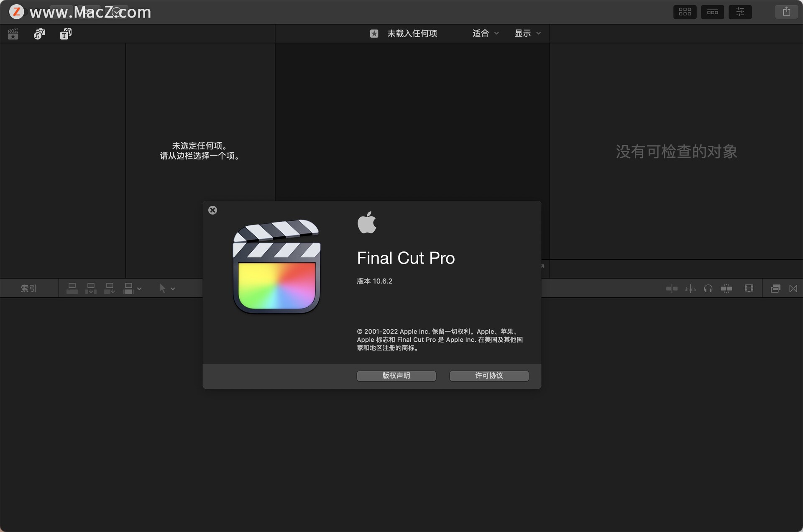Open the 显示 view options dropdown
Viewport: 803px width, 532px height.
click(x=527, y=33)
